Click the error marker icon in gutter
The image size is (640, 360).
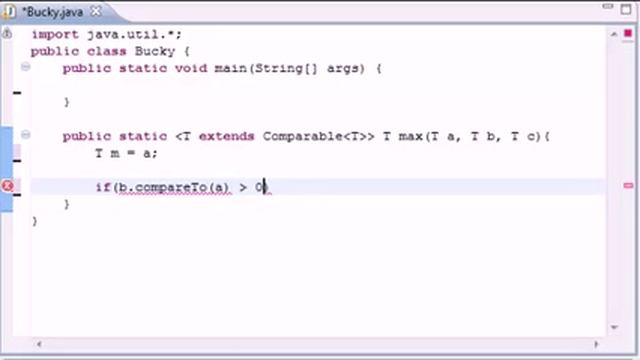[8, 186]
